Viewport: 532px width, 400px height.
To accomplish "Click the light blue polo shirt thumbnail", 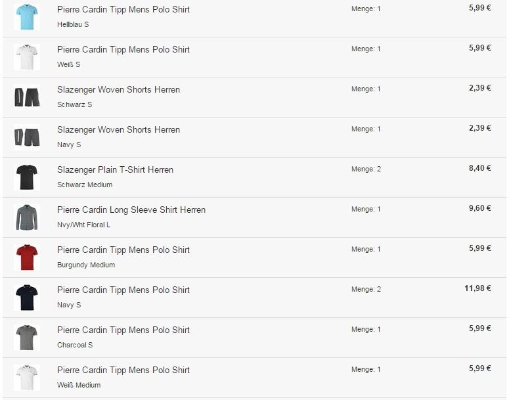I will (x=27, y=17).
